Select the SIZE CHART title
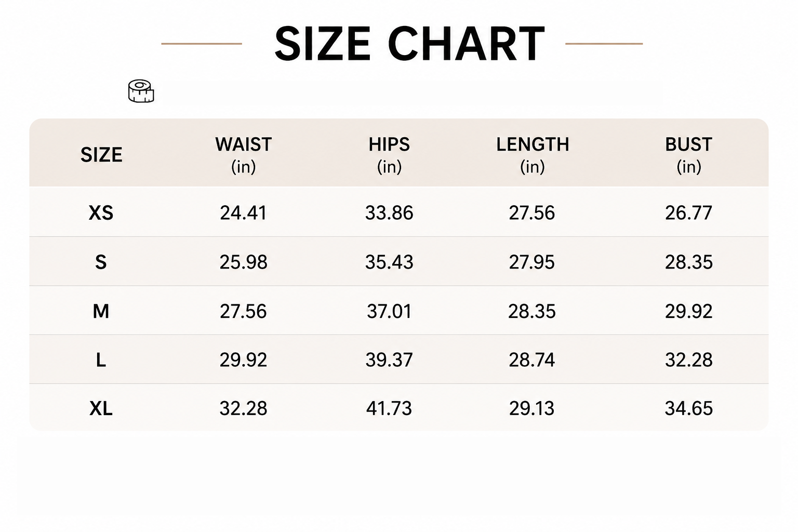The image size is (798, 532). tap(409, 44)
